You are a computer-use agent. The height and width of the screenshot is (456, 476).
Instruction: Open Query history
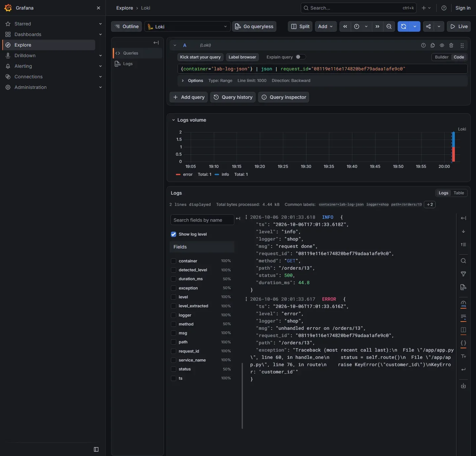coord(233,97)
